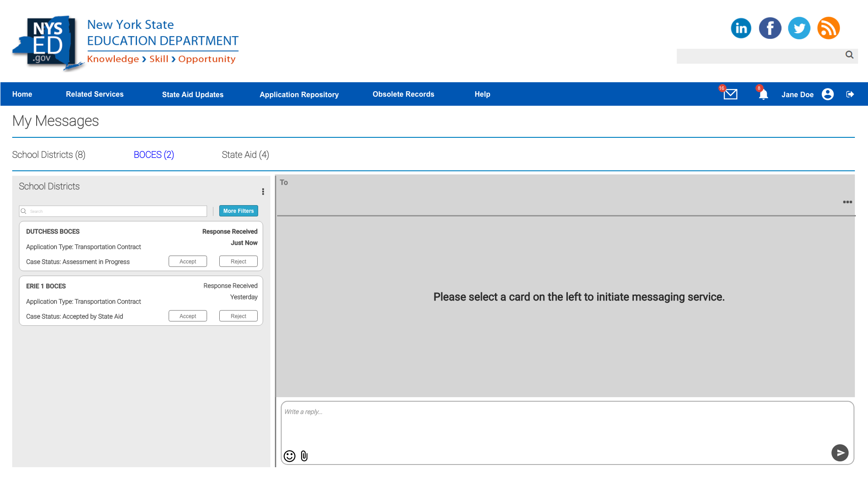Viewport: 868px width, 488px height.
Task: Open School Districts panel kebab menu
Action: click(263, 192)
